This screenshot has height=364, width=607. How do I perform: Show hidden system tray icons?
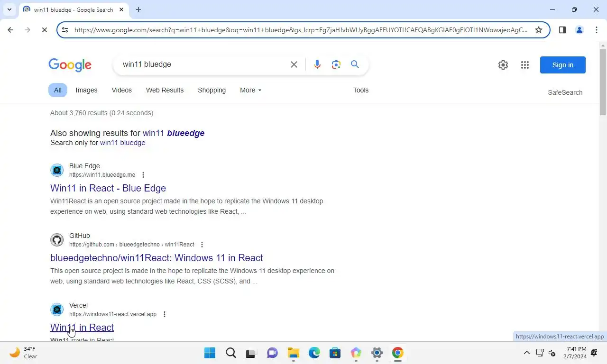(526, 353)
